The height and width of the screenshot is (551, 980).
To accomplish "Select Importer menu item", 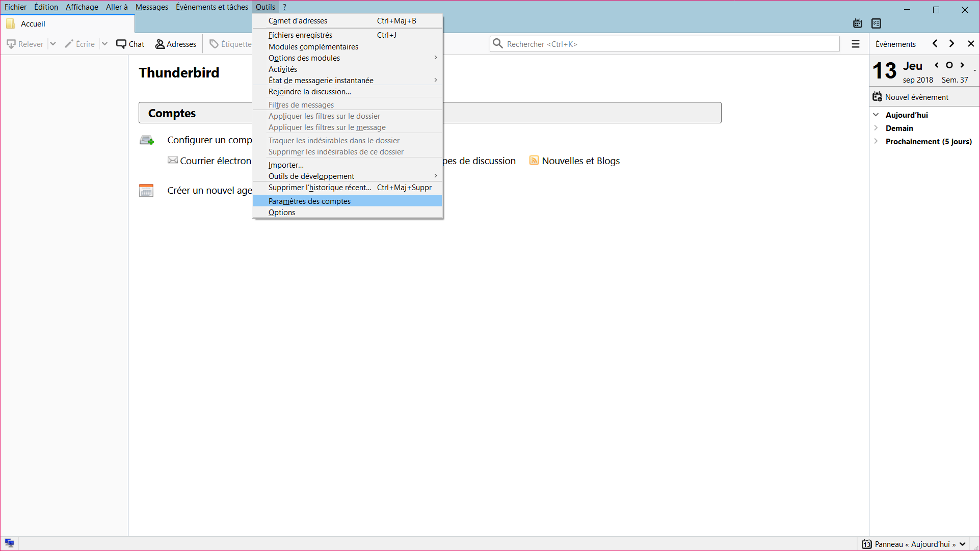I will point(348,165).
